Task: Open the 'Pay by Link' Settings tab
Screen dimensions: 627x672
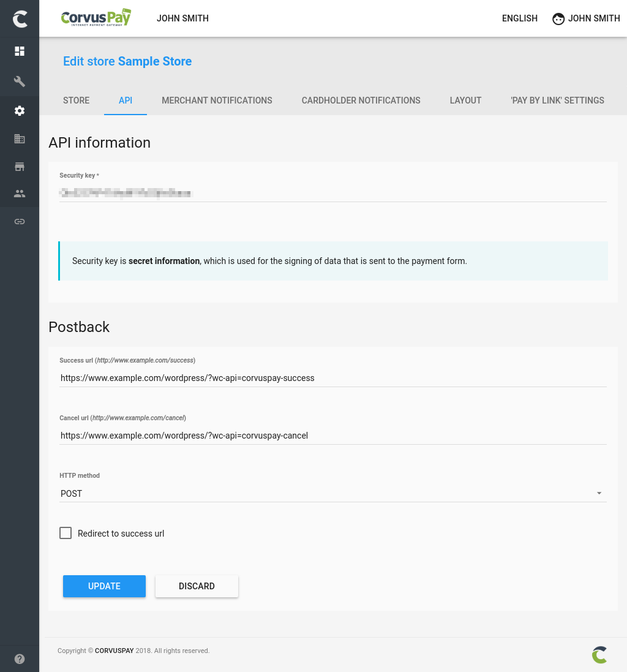Action: [x=557, y=100]
